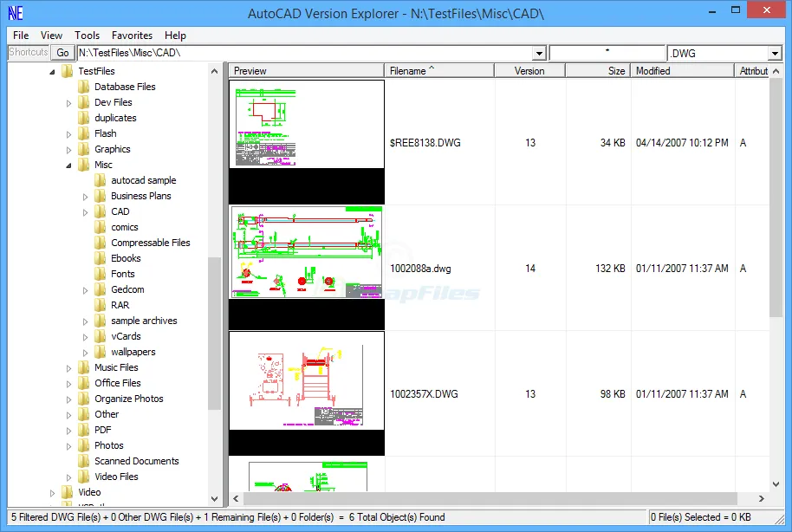Open the Favorites menu

tap(132, 36)
